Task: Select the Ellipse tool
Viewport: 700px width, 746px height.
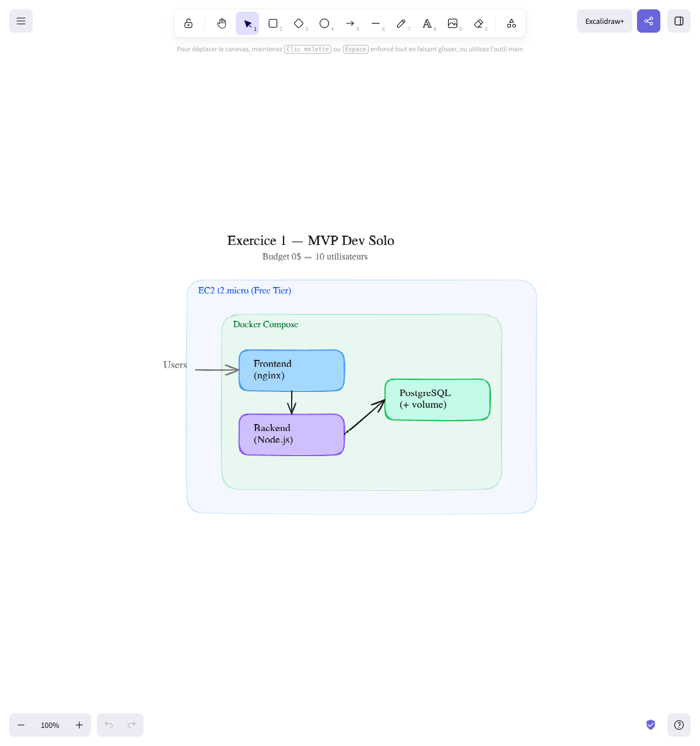Action: [x=324, y=23]
